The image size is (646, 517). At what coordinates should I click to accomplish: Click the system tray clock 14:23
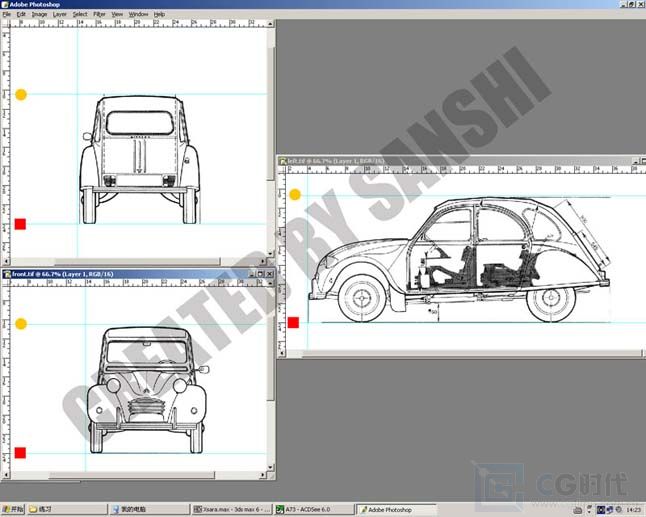tap(633, 510)
